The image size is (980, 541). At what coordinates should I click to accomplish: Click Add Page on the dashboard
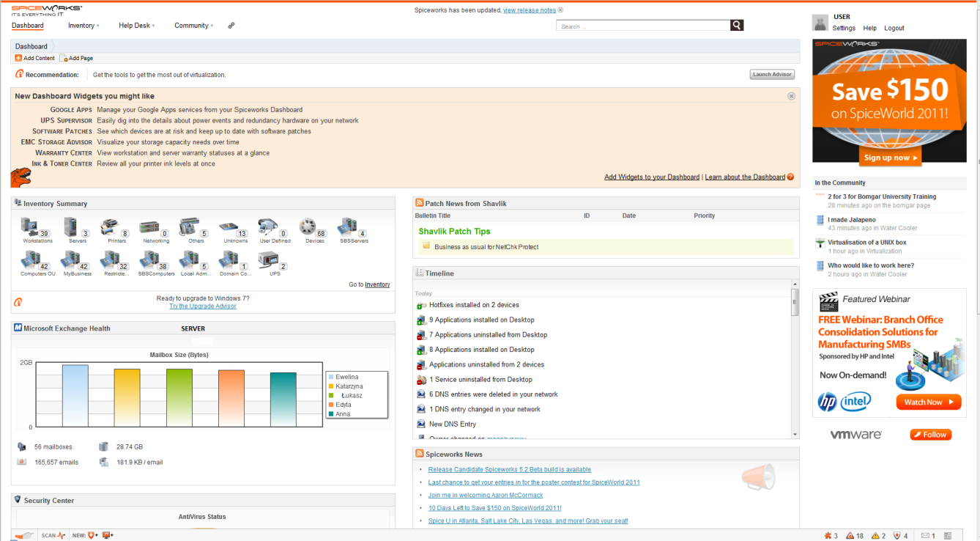point(76,58)
